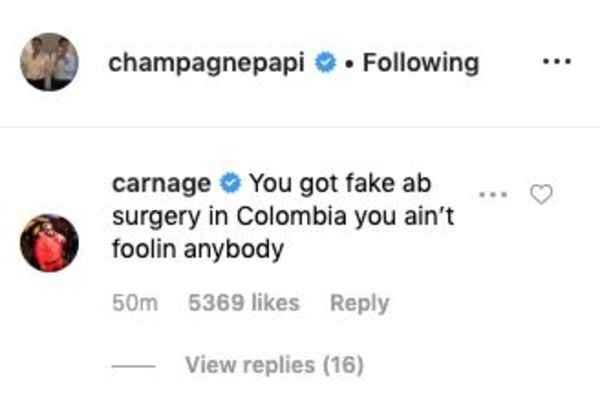Show who liked via 5369 likes
This screenshot has width=600, height=413.
(244, 303)
